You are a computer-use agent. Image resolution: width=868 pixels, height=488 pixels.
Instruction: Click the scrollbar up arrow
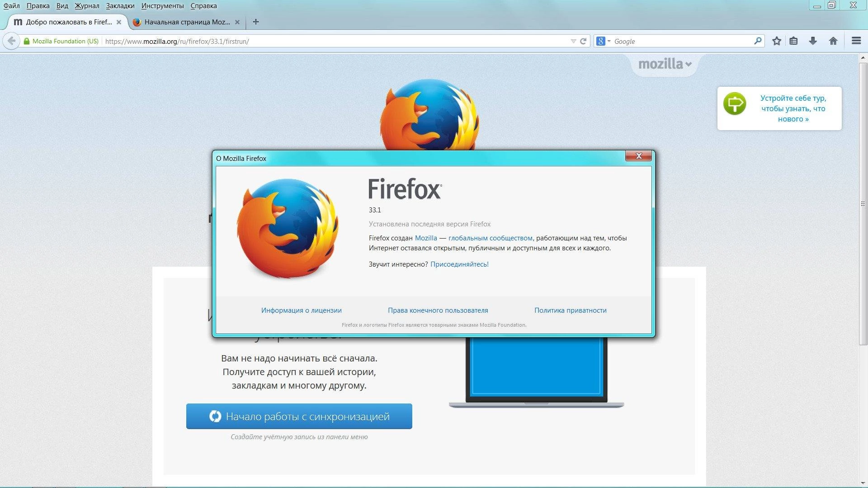863,58
